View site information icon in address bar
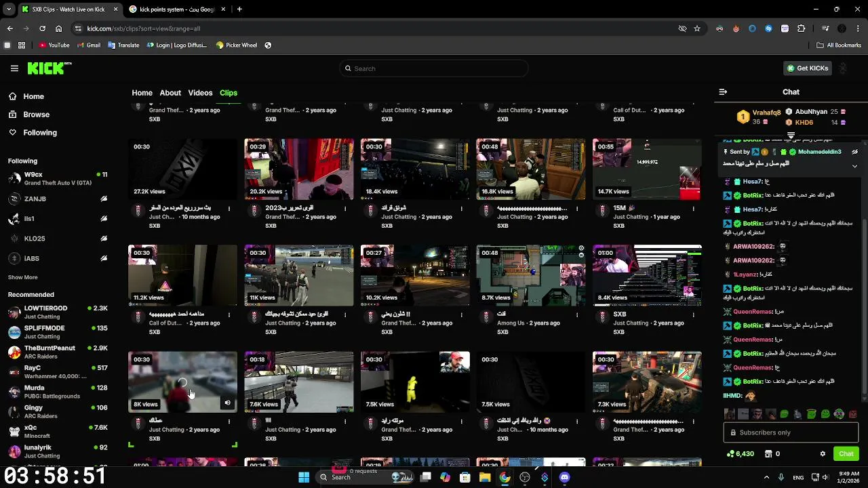The width and height of the screenshot is (868, 488). point(79,28)
